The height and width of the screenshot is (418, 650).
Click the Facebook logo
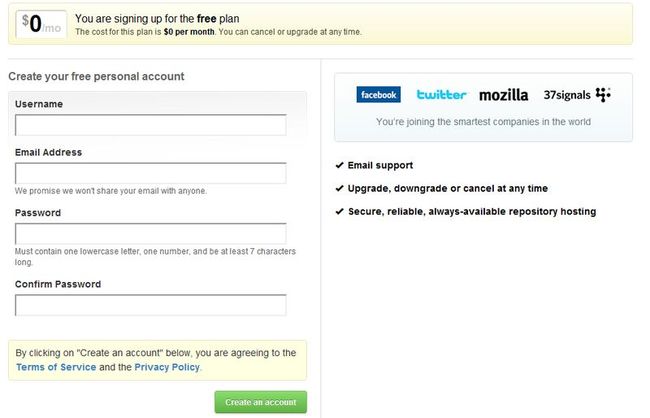tap(378, 95)
